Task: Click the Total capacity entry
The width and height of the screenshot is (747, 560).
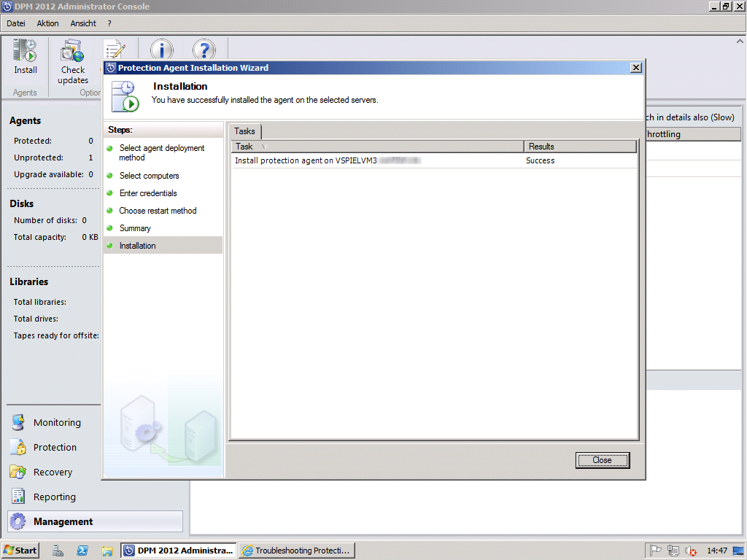Action: pos(55,237)
